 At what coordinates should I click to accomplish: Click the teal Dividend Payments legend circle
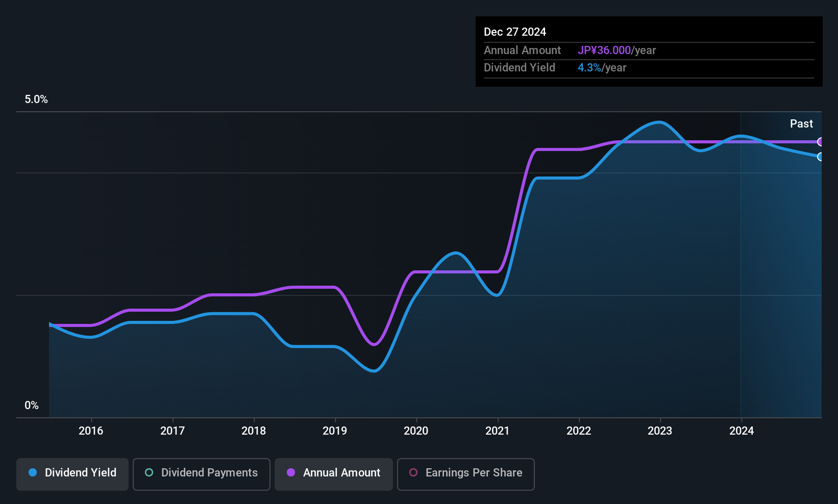tap(149, 473)
